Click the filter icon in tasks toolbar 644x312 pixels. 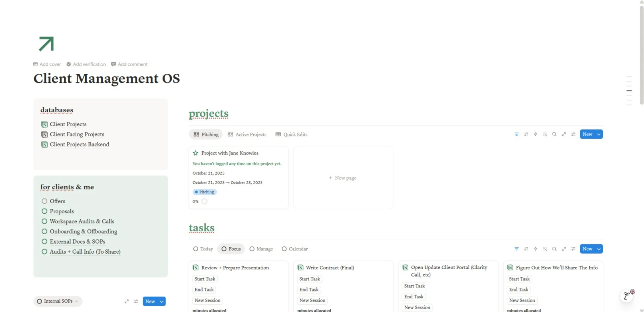[517, 249]
